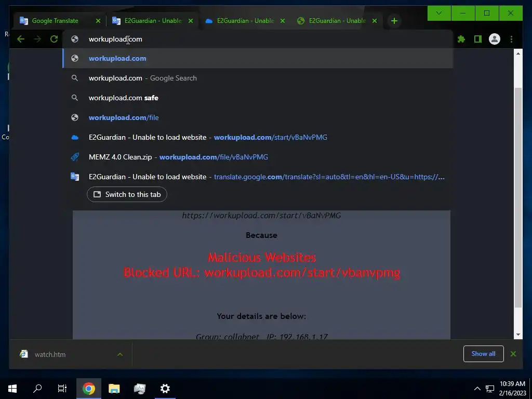The height and width of the screenshot is (399, 532).
Task: Click the 'Your details are below:' text
Action: [x=261, y=316]
